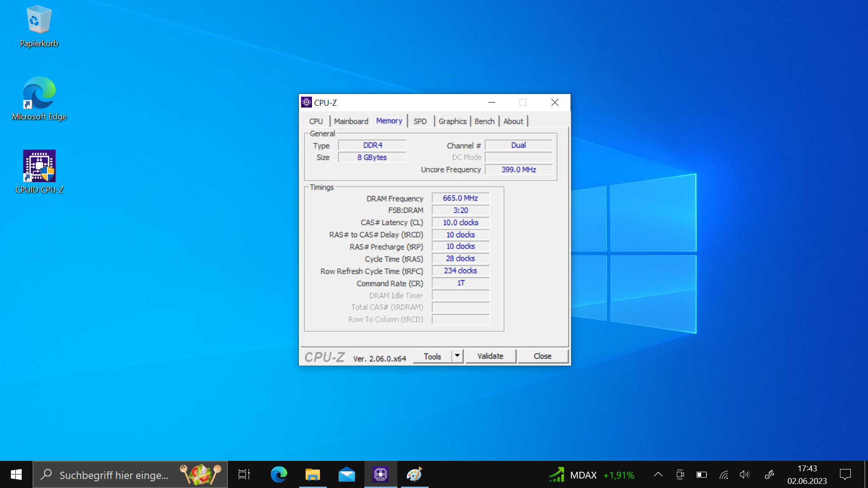The height and width of the screenshot is (488, 868).
Task: Click the Paint palette taskbar icon
Action: tap(414, 474)
